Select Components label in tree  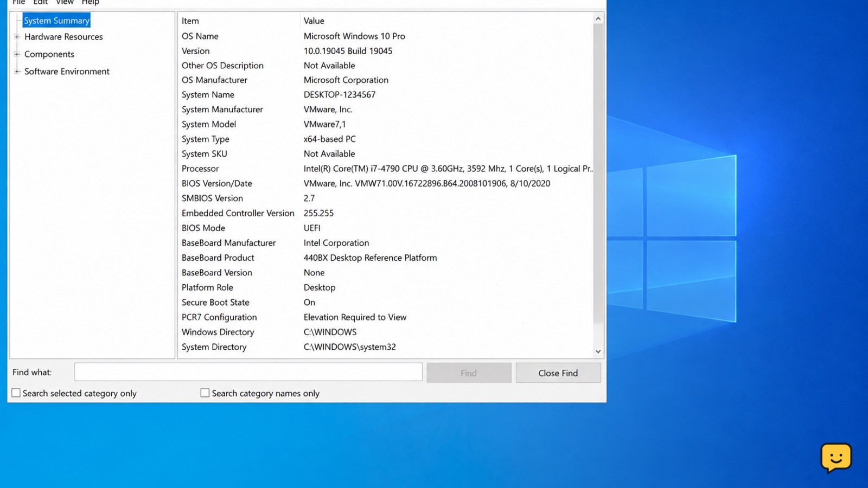pos(49,54)
